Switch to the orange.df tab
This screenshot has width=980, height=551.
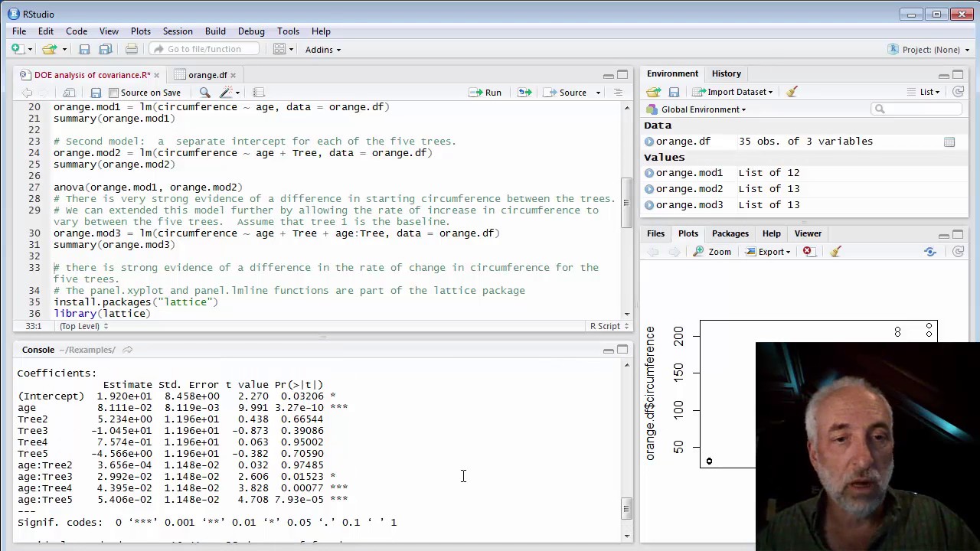click(207, 75)
